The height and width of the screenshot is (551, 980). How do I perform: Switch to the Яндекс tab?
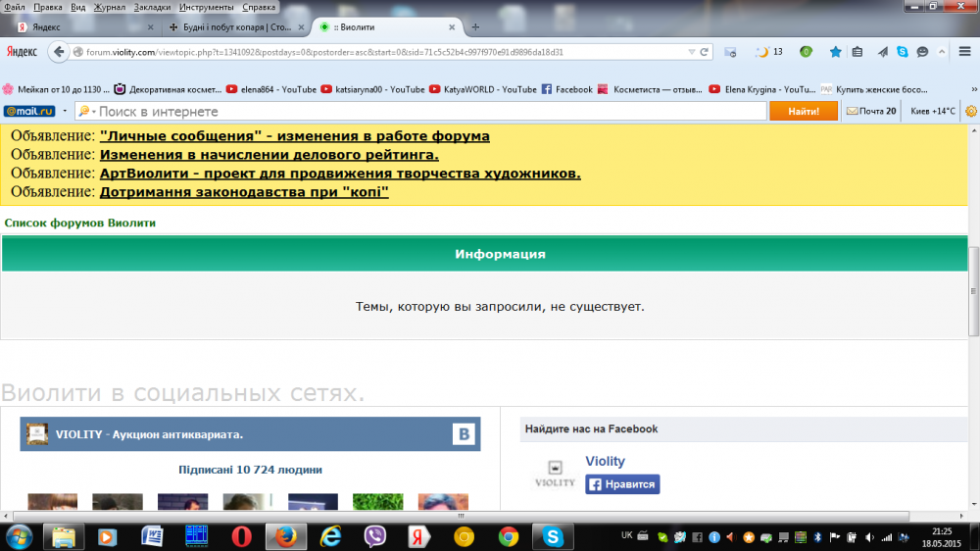[x=84, y=26]
